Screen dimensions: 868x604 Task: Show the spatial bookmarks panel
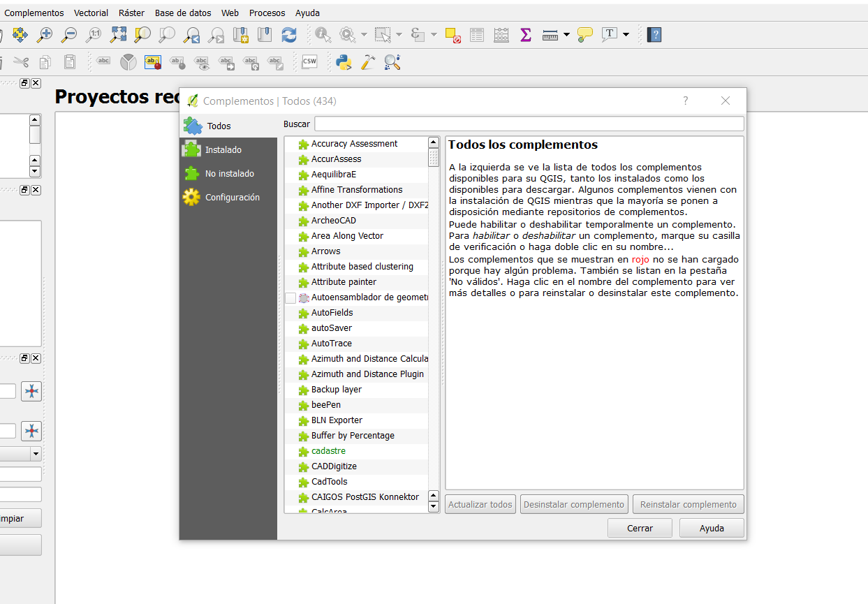tap(265, 34)
